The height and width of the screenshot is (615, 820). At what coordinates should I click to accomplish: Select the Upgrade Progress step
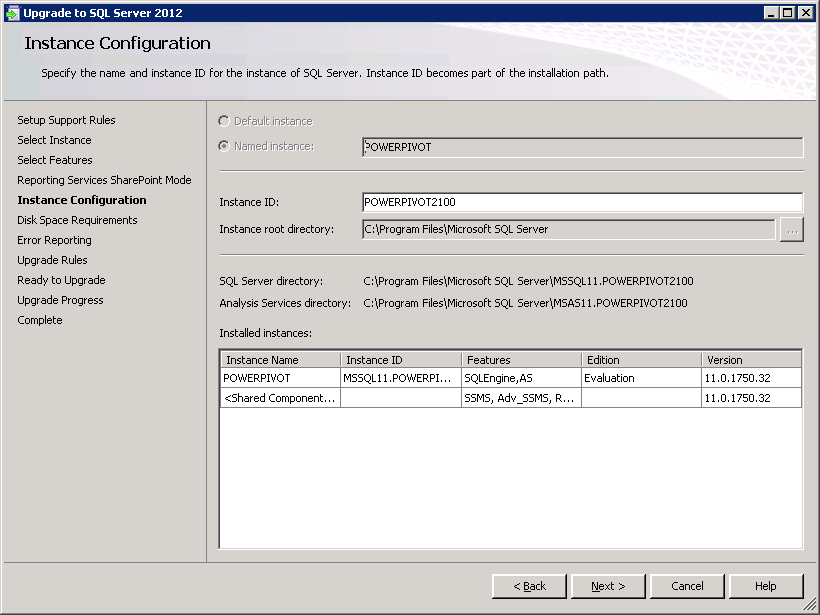click(60, 300)
